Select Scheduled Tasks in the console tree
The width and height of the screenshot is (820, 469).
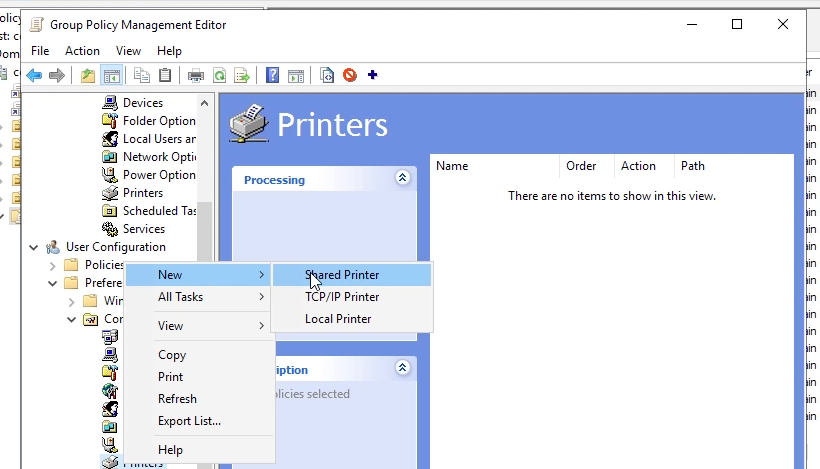click(x=158, y=211)
